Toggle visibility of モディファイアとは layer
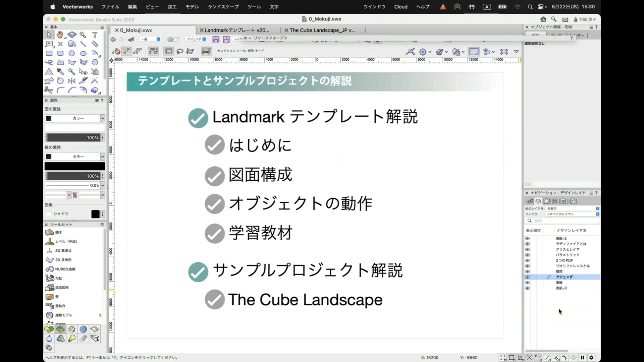644x362 pixels. 527,244
